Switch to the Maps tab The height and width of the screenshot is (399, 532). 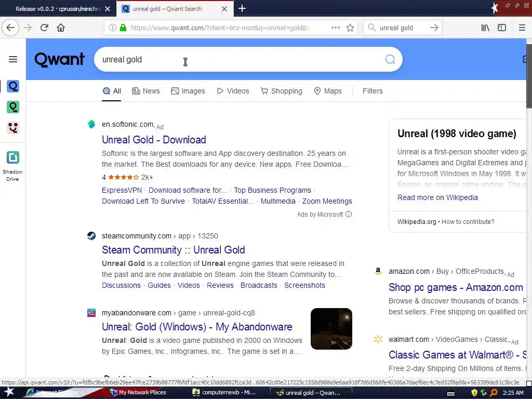(328, 91)
